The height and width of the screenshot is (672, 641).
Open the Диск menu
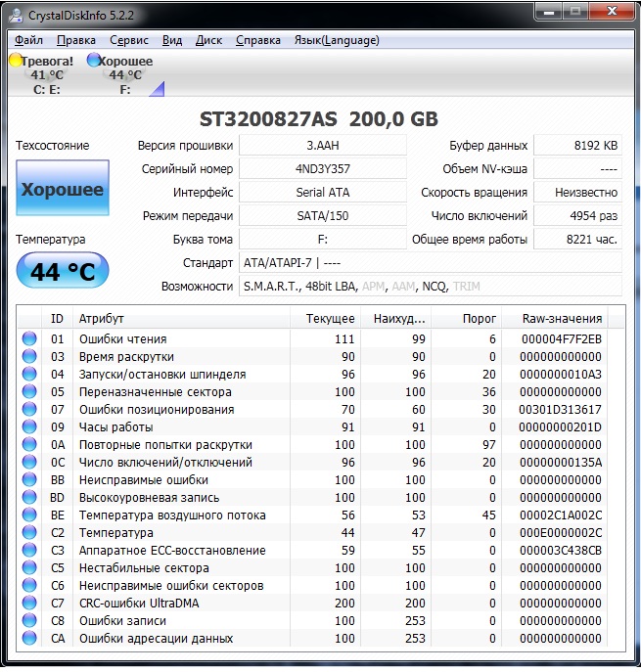click(208, 40)
